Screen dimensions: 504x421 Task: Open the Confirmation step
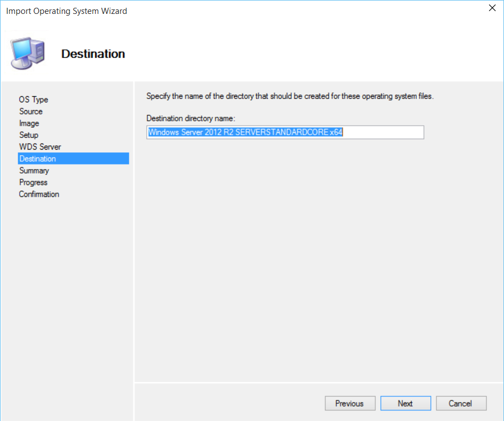click(x=39, y=194)
